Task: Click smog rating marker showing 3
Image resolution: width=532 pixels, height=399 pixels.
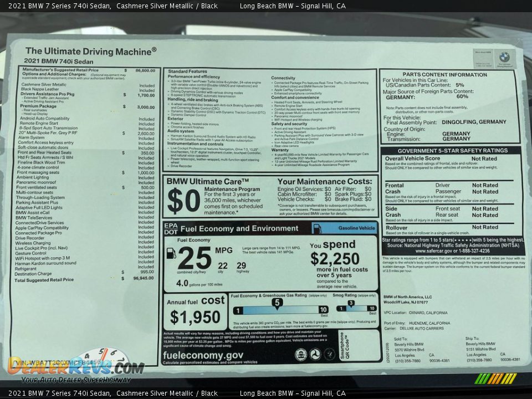Action: tap(351, 303)
